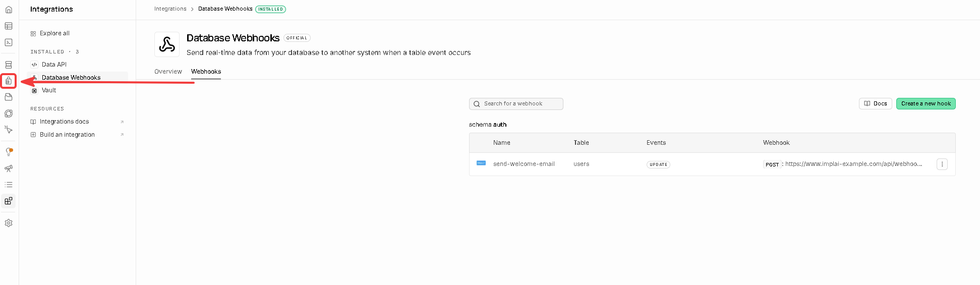Click the OFFICIAL badge near title
980x285 pixels.
pos(297,38)
